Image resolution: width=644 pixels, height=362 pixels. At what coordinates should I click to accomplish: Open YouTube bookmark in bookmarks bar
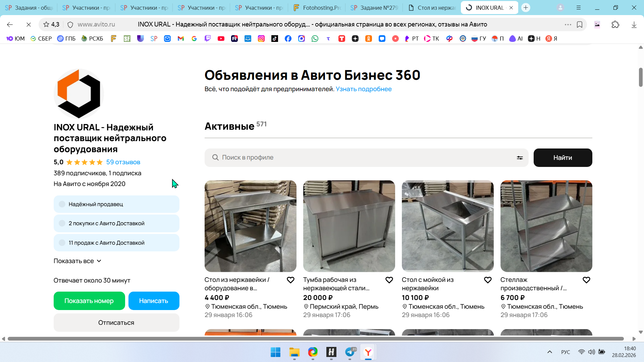(x=221, y=39)
